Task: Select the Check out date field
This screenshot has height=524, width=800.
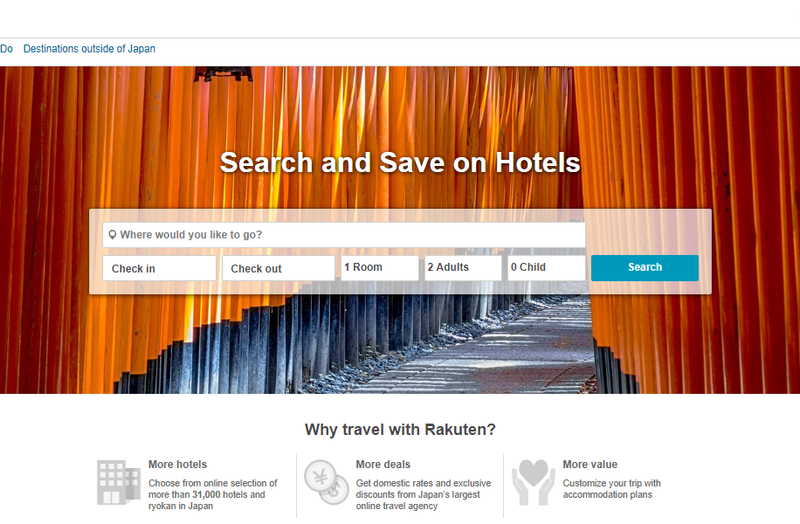Action: [279, 268]
